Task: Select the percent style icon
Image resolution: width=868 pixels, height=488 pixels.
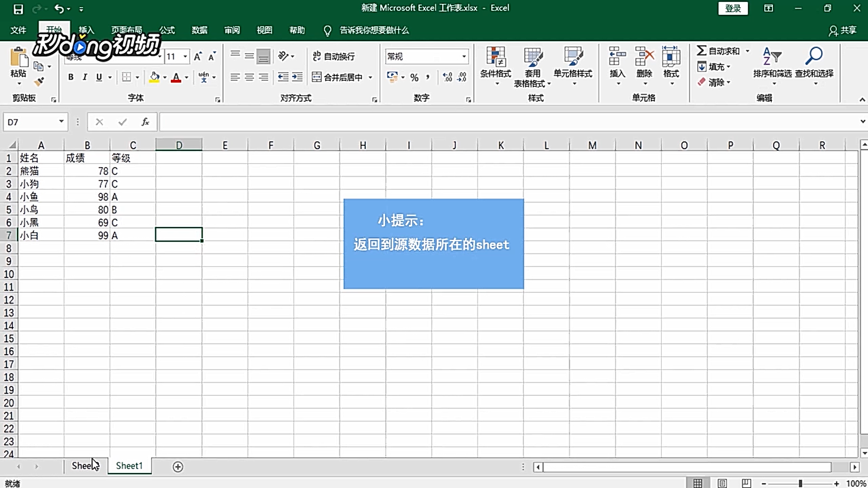Action: pos(414,77)
